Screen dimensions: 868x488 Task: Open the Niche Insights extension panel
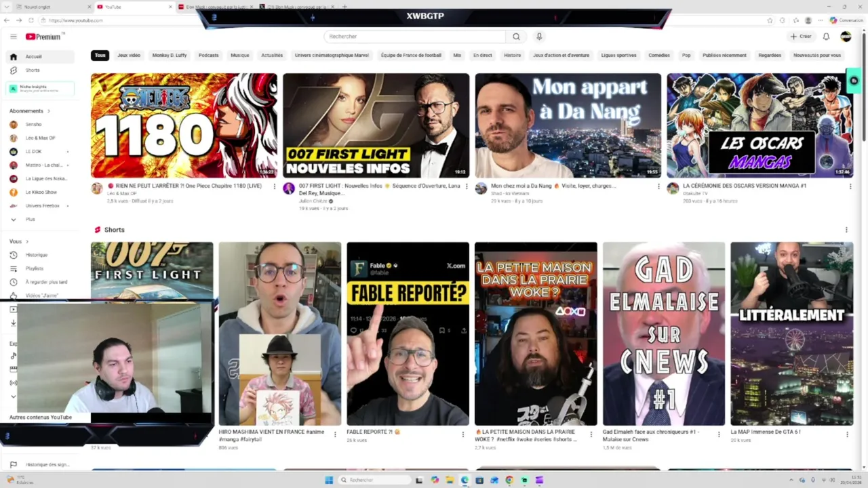click(x=41, y=89)
